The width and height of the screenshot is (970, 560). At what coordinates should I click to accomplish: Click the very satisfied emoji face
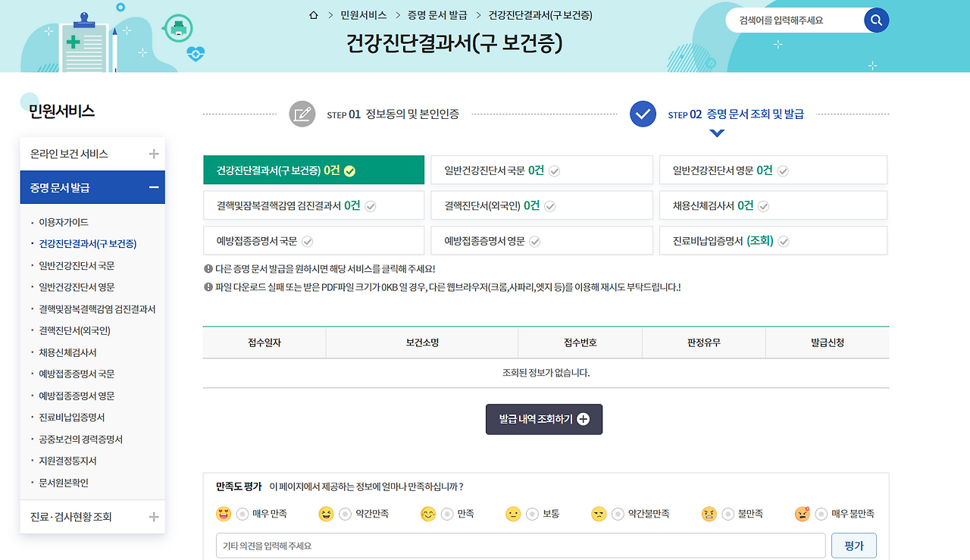point(224,514)
